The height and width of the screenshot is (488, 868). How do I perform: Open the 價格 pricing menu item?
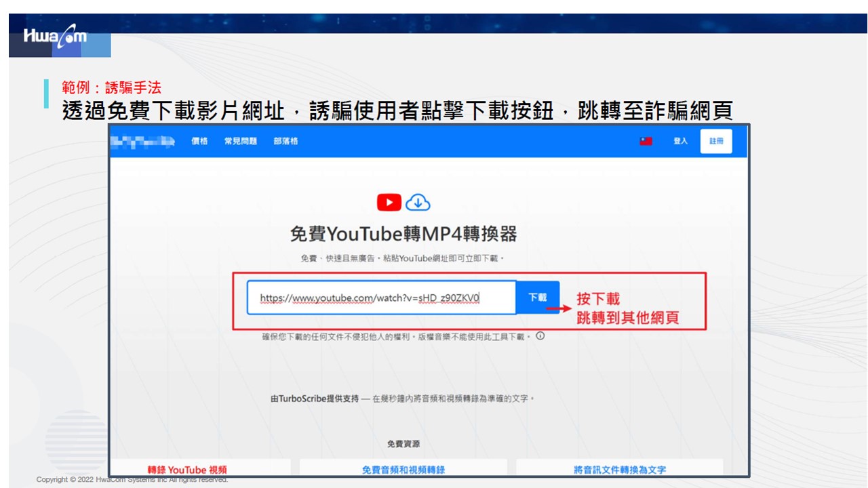pos(199,142)
